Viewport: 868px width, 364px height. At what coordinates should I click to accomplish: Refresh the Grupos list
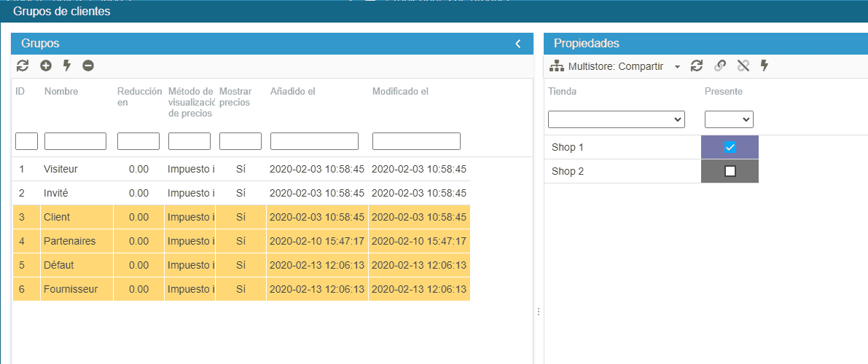point(23,66)
